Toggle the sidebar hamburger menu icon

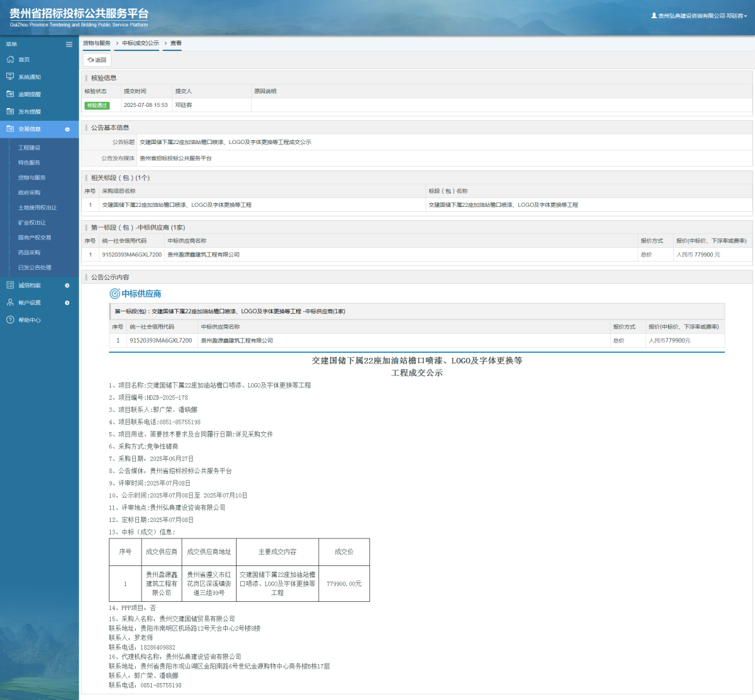click(x=69, y=44)
